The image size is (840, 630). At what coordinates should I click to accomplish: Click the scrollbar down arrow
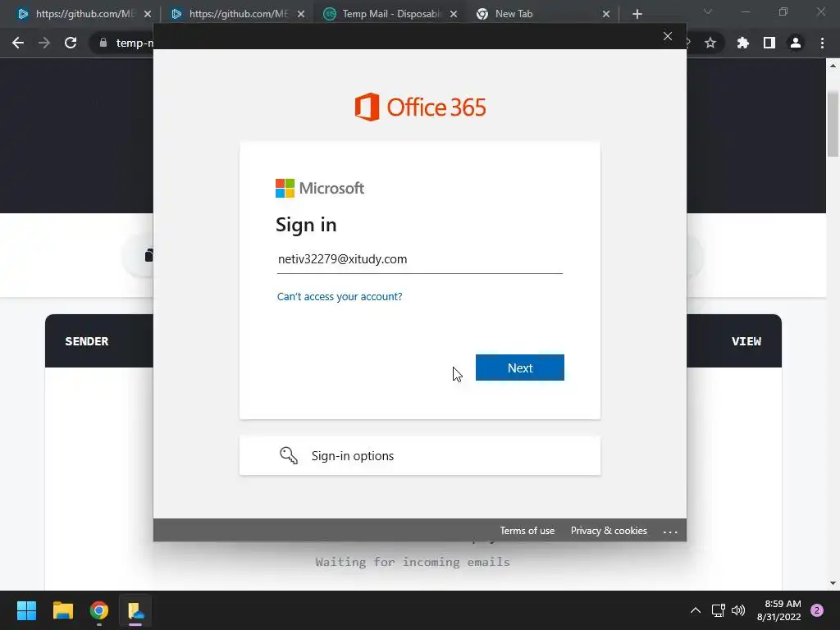(x=833, y=583)
